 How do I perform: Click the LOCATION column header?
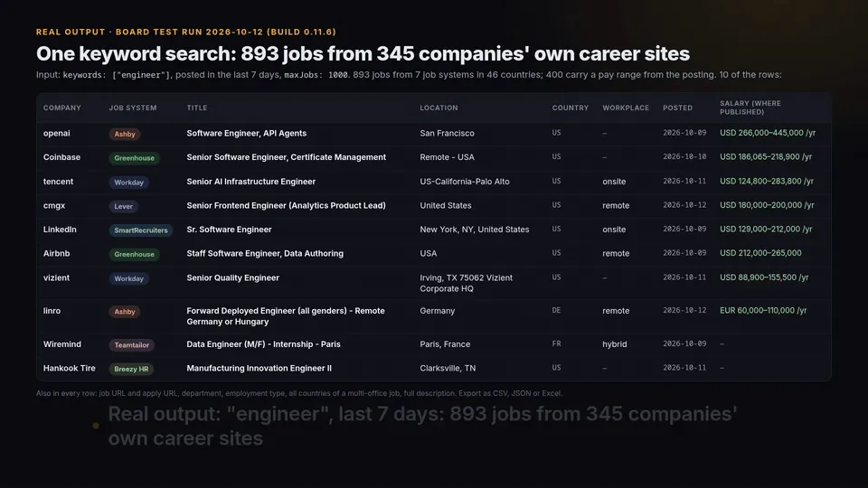[439, 108]
